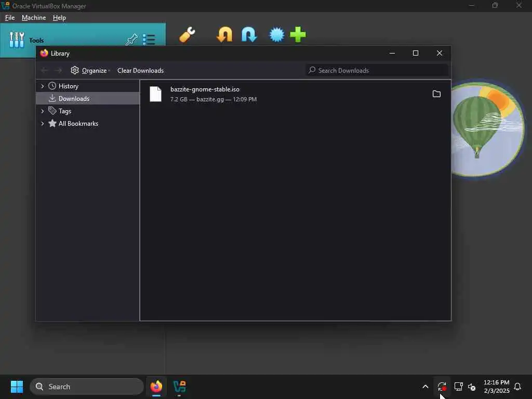Click the New machine blue starburst icon
Viewport: 532px width, 399px height.
click(276, 34)
